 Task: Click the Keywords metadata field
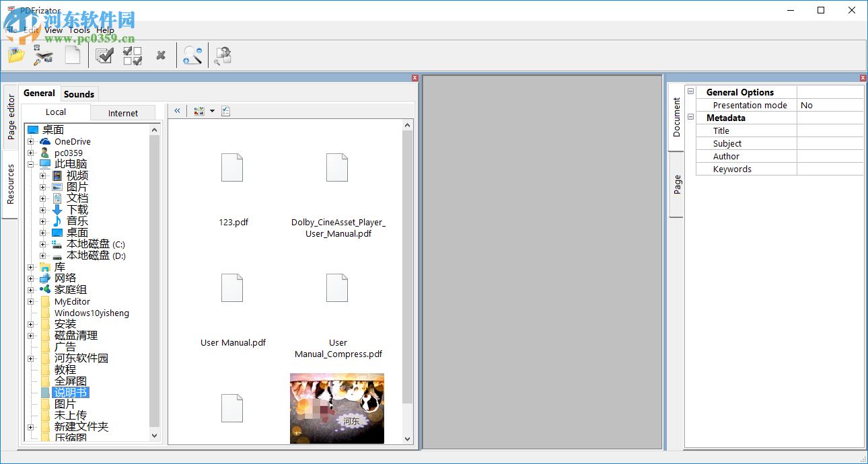[x=830, y=169]
